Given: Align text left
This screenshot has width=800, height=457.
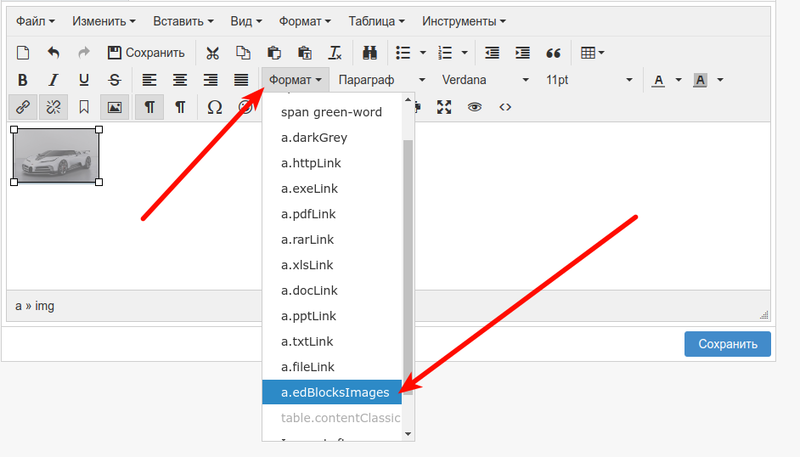Looking at the screenshot, I should pos(149,80).
